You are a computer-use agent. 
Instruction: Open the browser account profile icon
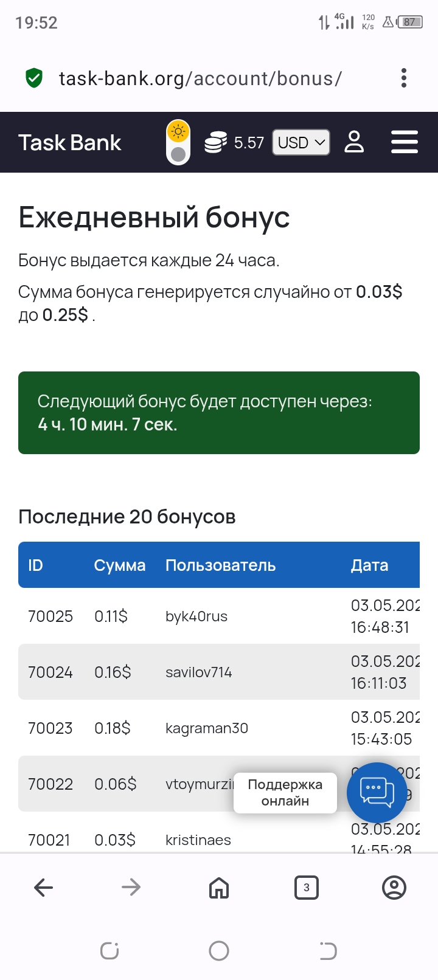pyautogui.click(x=394, y=888)
